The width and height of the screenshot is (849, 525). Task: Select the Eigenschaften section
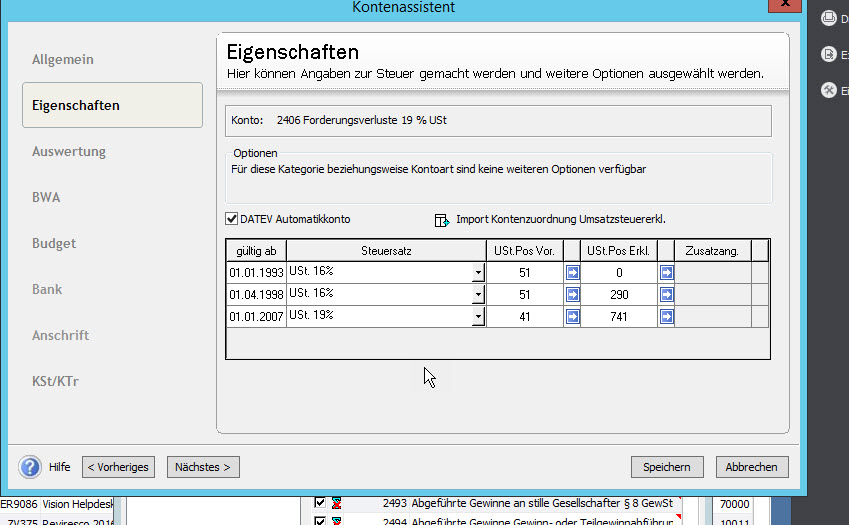[x=113, y=105]
